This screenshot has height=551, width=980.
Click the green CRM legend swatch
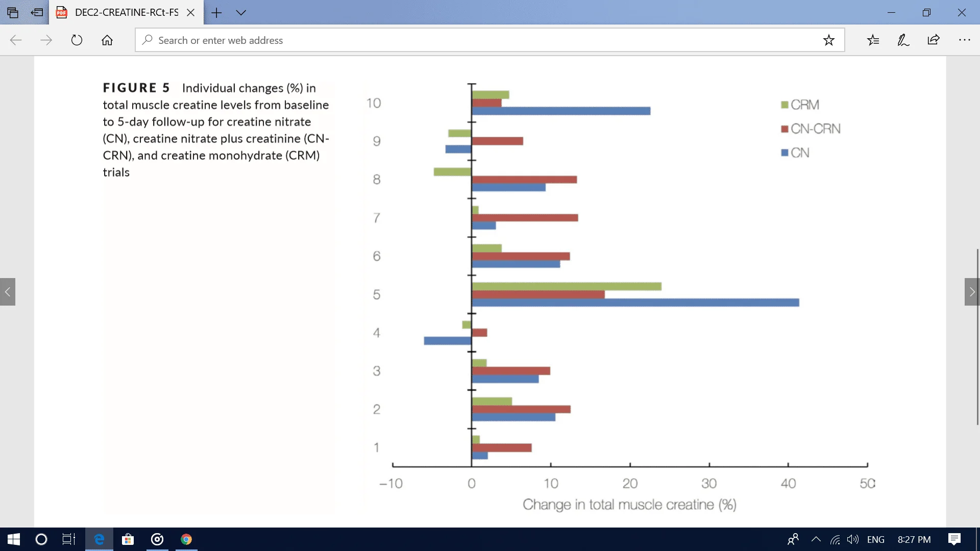(x=785, y=105)
